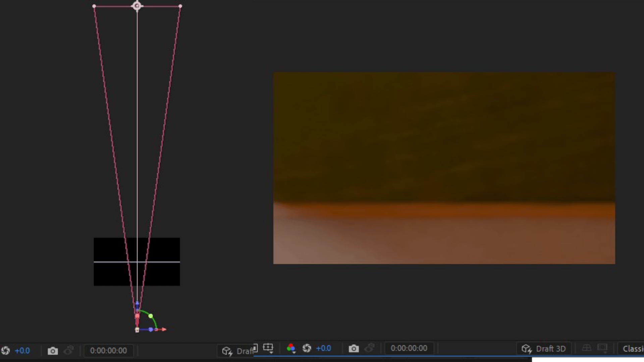
Task: Take snapshot in the right viewer
Action: pyautogui.click(x=354, y=349)
